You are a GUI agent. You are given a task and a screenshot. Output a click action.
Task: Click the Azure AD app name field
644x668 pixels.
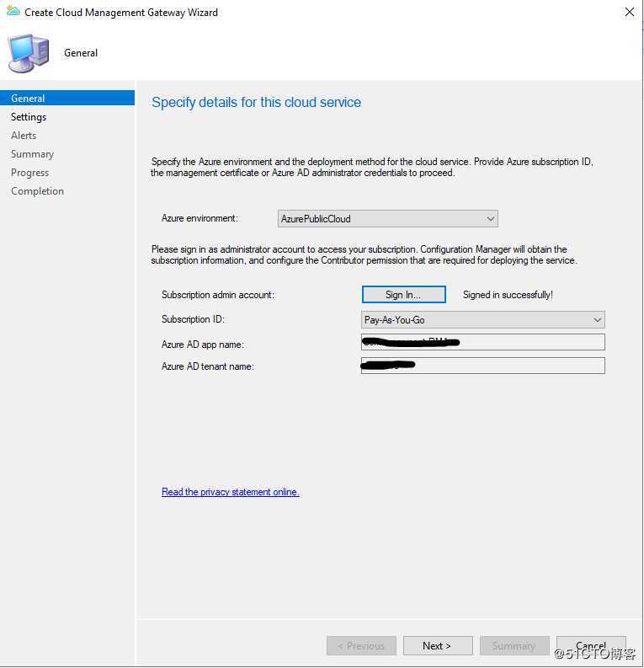click(x=482, y=342)
